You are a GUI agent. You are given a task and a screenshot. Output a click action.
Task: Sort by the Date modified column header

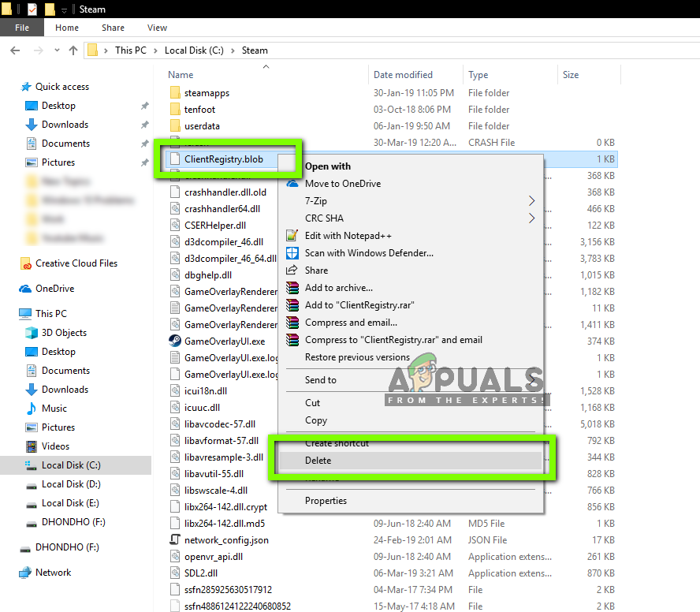pos(403,75)
